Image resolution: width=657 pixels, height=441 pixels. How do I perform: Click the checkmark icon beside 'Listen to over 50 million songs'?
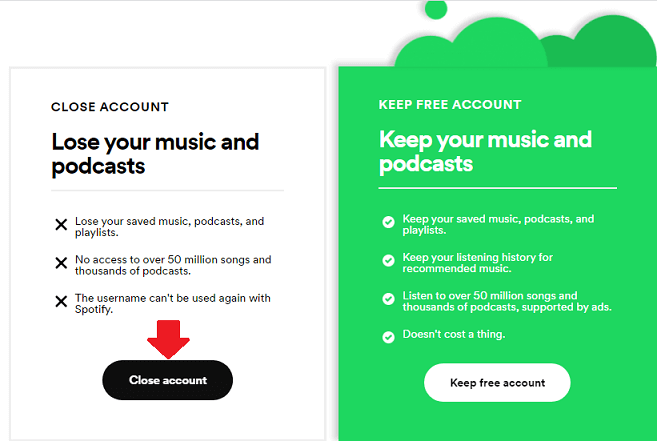[388, 299]
